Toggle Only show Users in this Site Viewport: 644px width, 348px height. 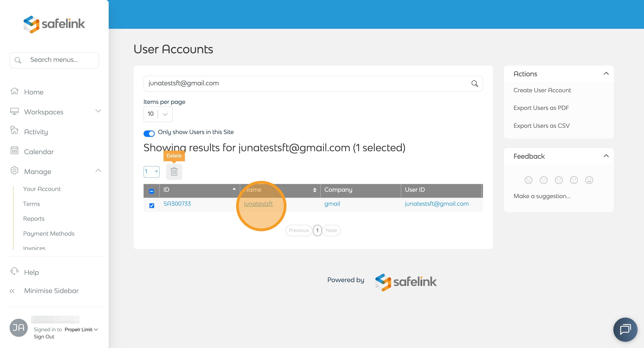[x=149, y=133]
